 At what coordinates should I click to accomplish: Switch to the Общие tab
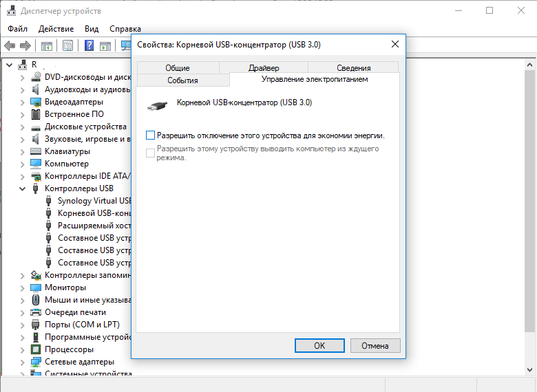click(178, 67)
